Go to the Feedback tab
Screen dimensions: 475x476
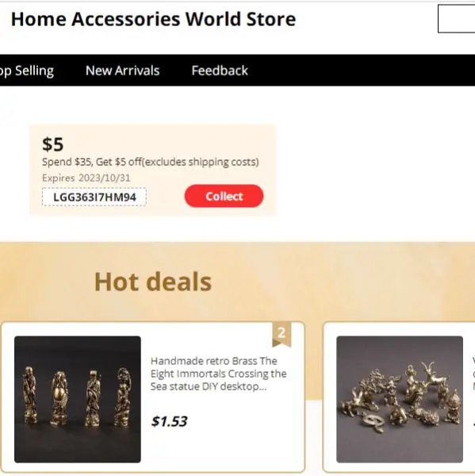pos(220,71)
